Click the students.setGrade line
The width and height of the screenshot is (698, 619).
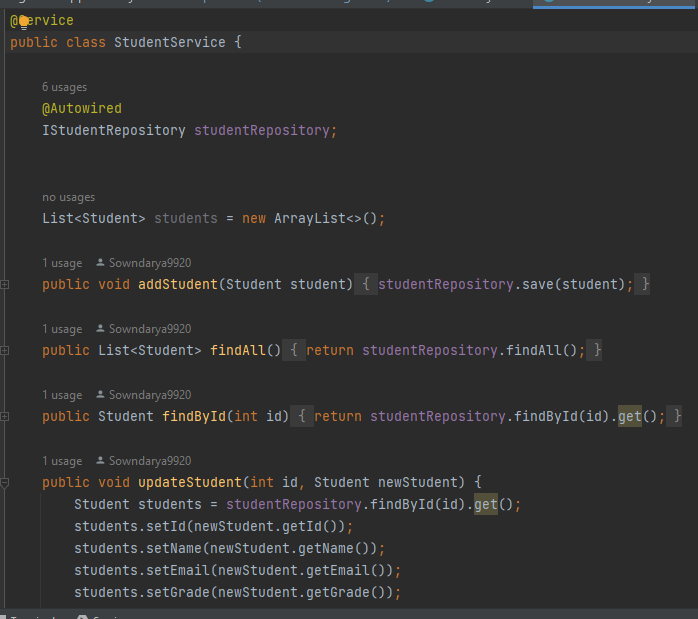(238, 592)
